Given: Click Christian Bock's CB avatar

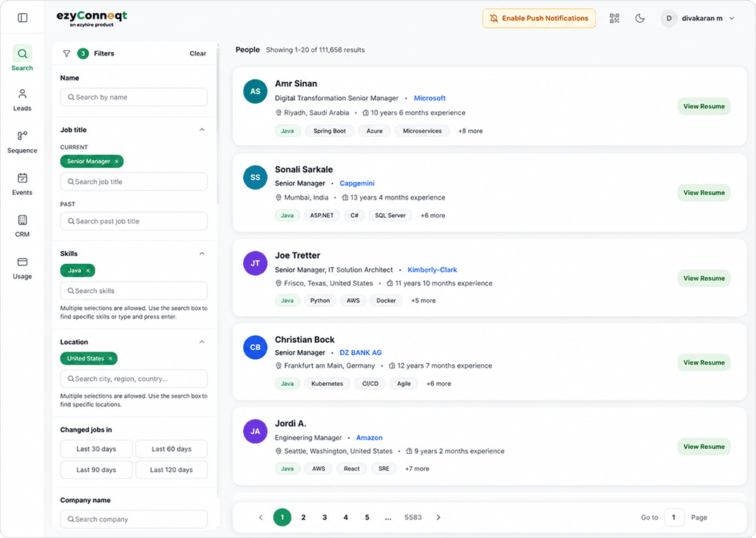Looking at the screenshot, I should [x=255, y=347].
